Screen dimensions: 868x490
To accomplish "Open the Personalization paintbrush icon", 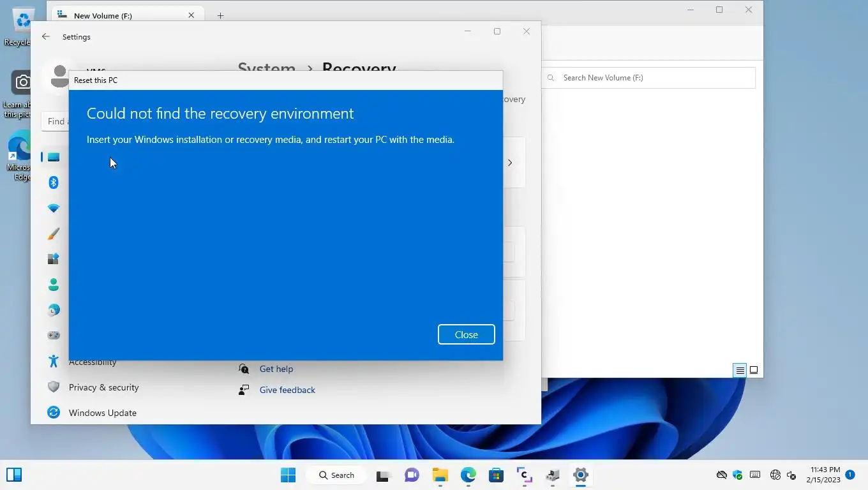I will point(54,234).
